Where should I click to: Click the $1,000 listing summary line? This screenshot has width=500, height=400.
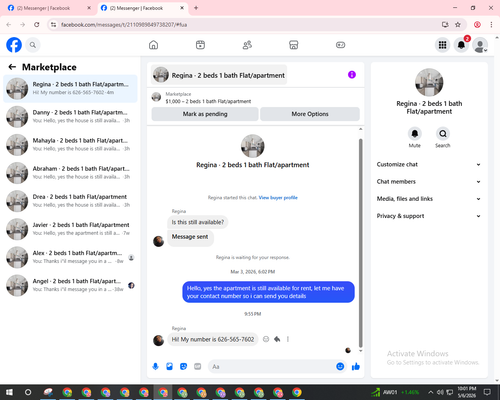tap(208, 101)
